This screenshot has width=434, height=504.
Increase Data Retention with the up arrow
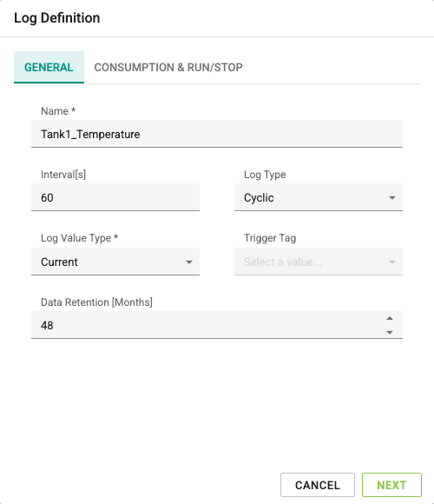[x=390, y=318]
